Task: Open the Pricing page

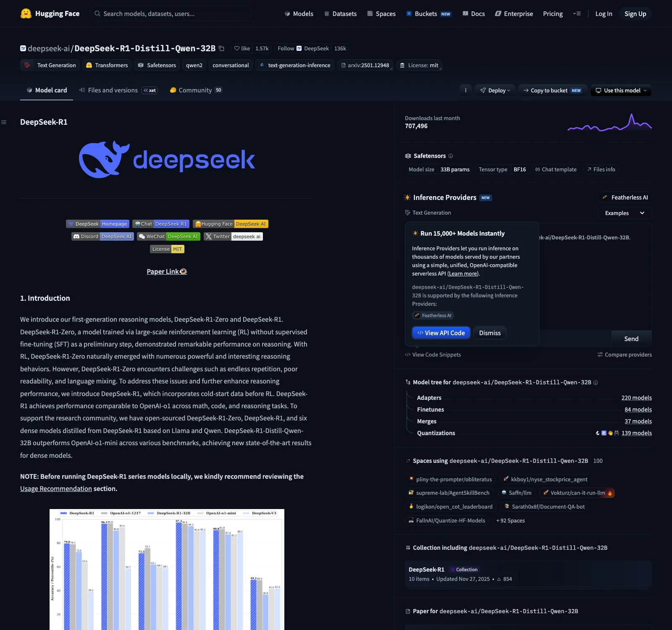Action: (553, 13)
